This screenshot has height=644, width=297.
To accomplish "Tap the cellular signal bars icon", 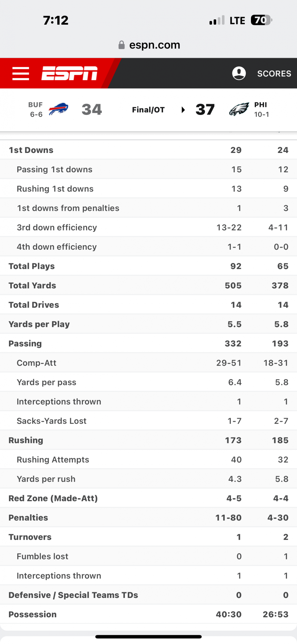I will [217, 20].
